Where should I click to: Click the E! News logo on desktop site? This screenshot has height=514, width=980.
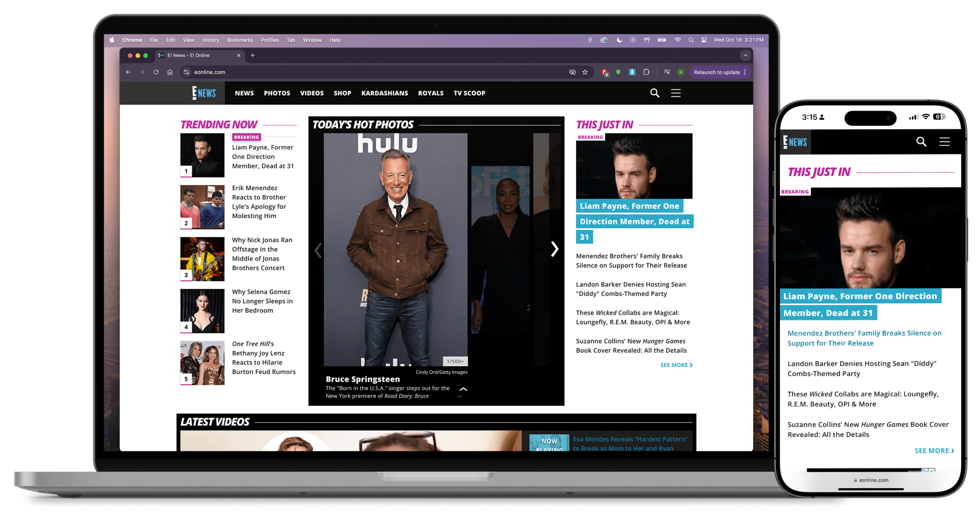point(204,93)
